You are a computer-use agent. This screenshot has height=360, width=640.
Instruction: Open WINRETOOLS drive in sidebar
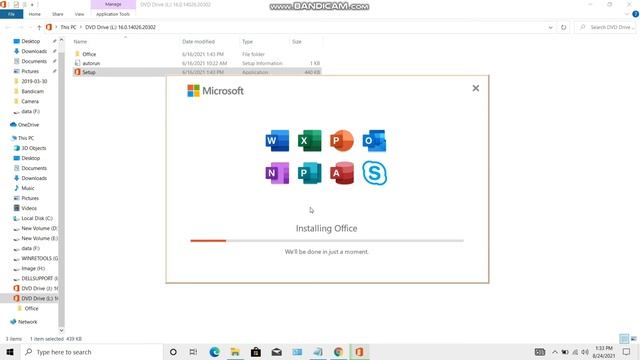point(39,258)
